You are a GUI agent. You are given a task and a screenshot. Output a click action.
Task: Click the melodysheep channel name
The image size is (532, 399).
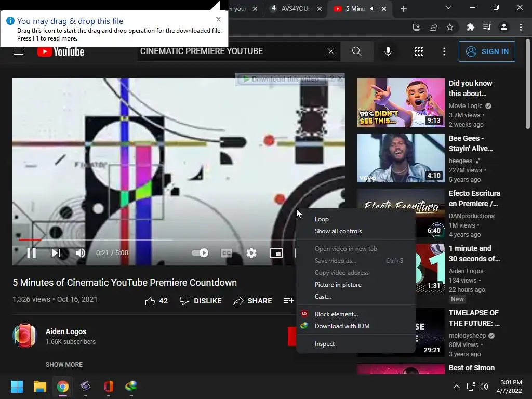pyautogui.click(x=467, y=336)
